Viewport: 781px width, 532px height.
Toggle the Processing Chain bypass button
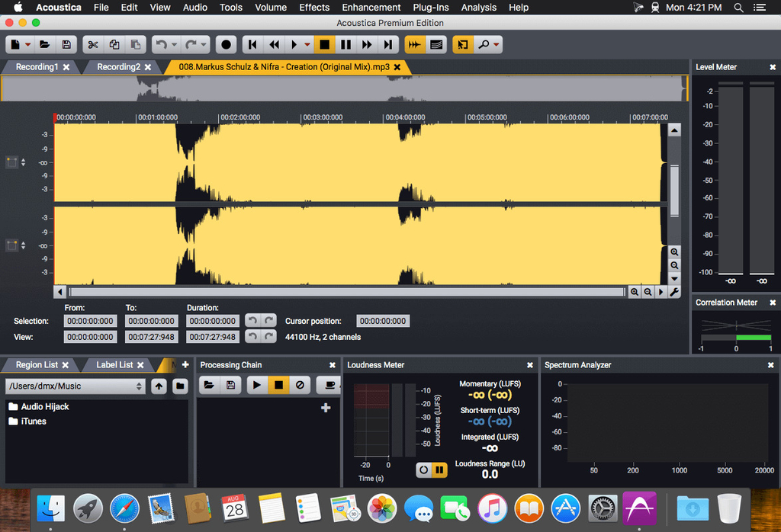click(300, 386)
